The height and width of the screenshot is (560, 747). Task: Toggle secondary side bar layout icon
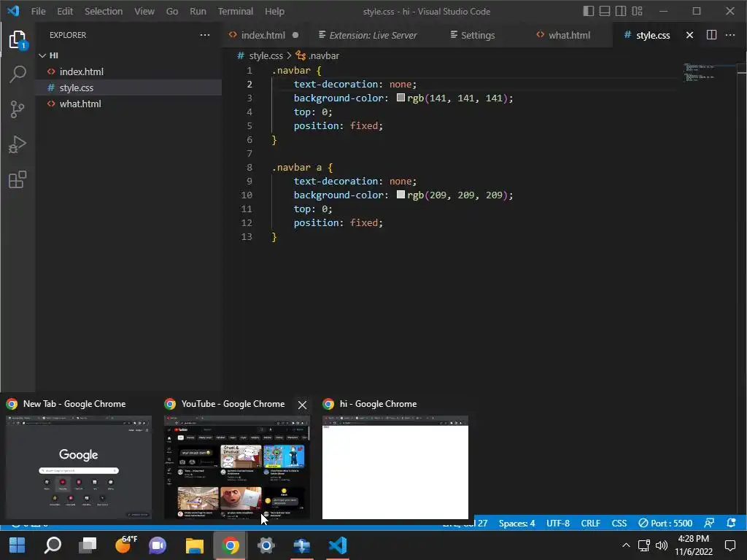pos(621,11)
